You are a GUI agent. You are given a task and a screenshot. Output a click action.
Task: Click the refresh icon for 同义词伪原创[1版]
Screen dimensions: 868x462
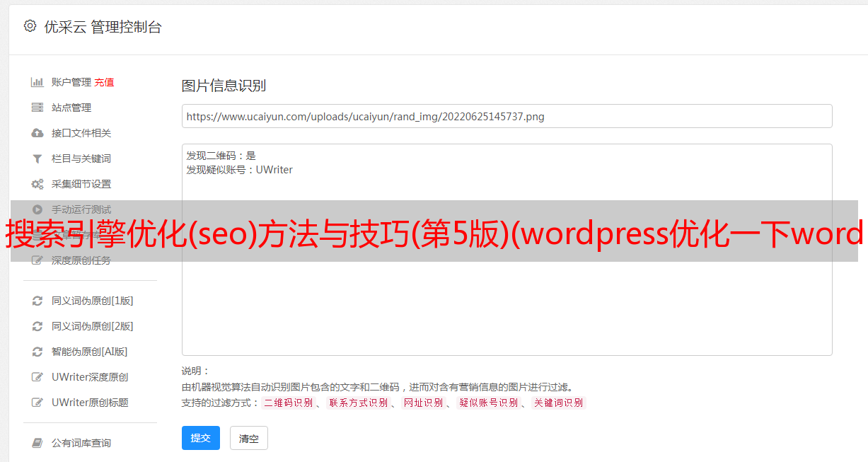coord(37,301)
